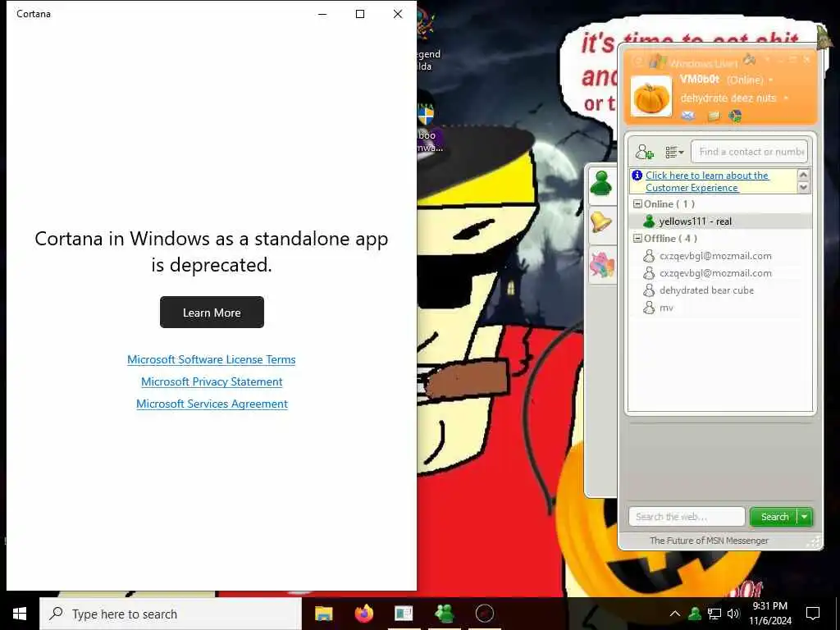Image resolution: width=840 pixels, height=630 pixels.
Task: Open the Action Center notifications icon
Action: click(x=813, y=614)
